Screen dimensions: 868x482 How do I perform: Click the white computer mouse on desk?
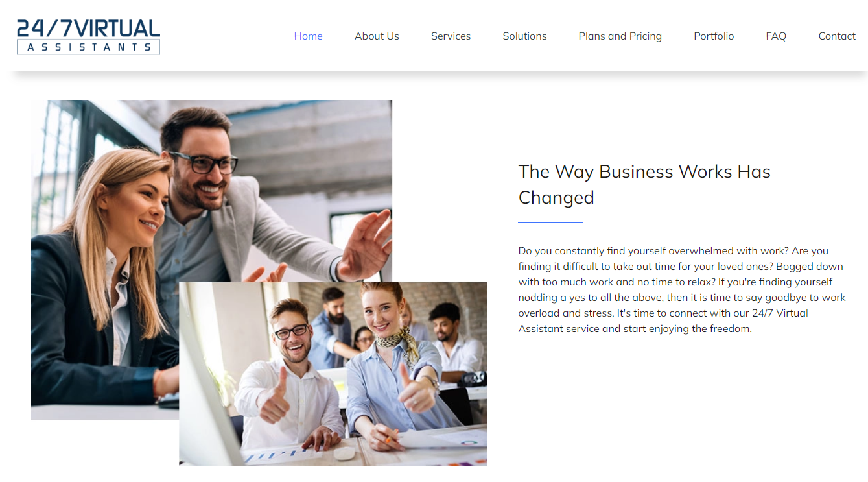click(x=344, y=453)
